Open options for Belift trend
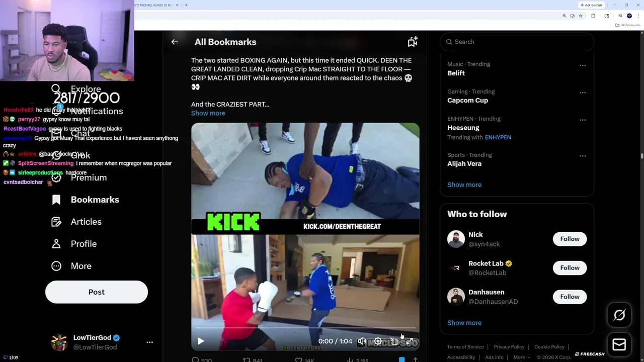This screenshot has height=362, width=644. coord(583,65)
